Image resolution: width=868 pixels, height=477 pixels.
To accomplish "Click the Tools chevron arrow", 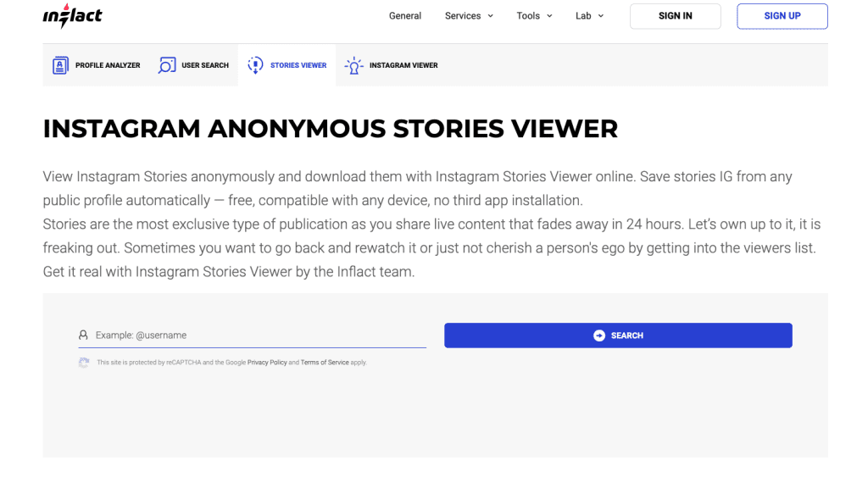I will [x=549, y=16].
